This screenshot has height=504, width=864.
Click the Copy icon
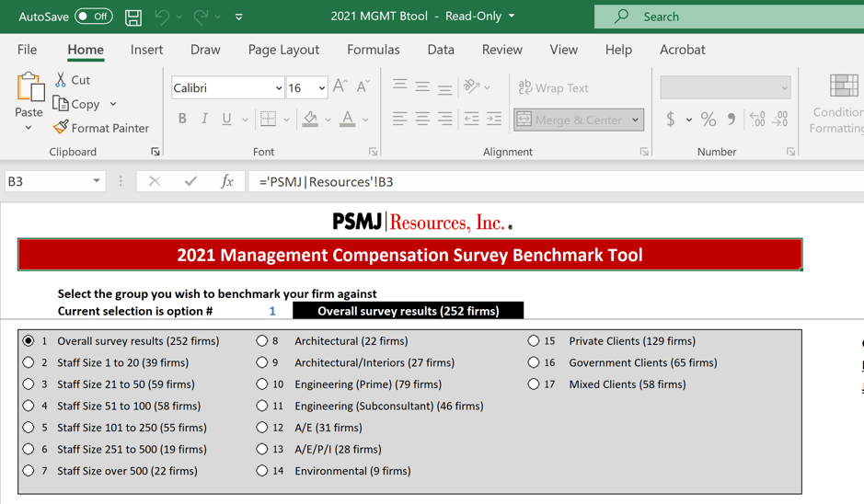(x=60, y=103)
